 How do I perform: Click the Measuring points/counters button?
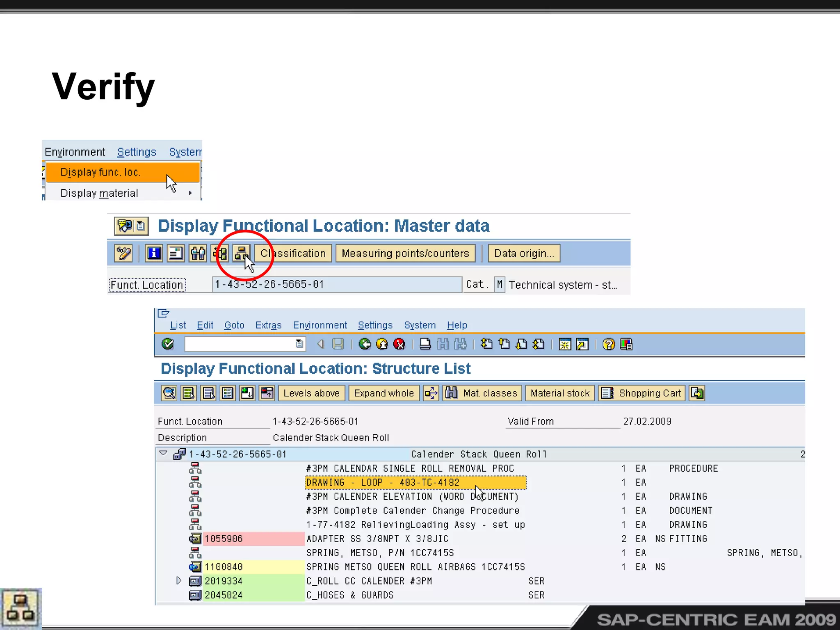[x=405, y=253]
